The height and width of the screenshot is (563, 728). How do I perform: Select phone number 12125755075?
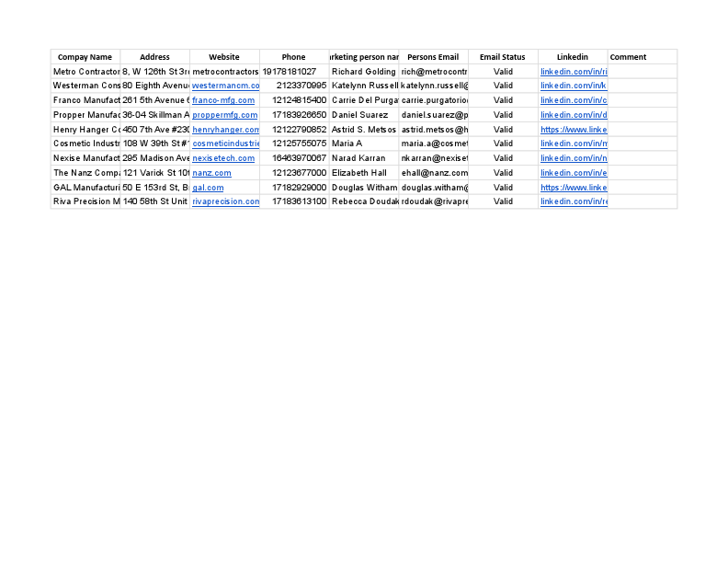pos(294,144)
